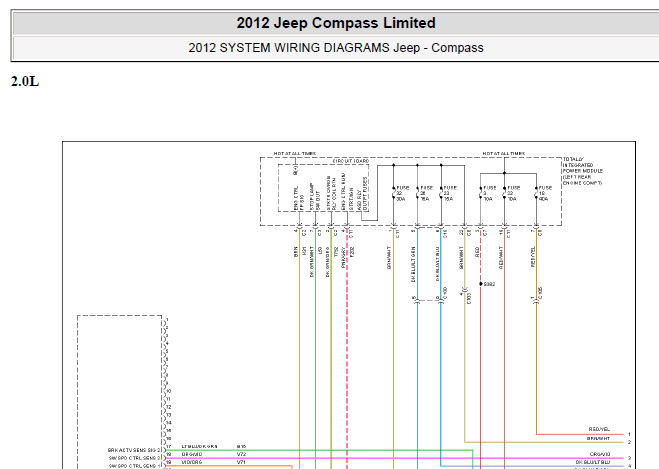The height and width of the screenshot is (469, 659).
Task: Click 'S/W SPD CTRL SENS 1' pin label
Action: coord(135,466)
